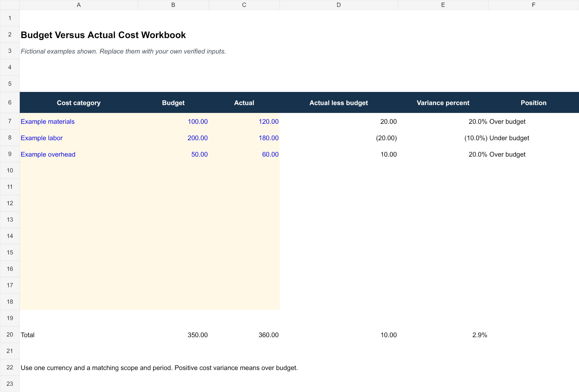This screenshot has height=392, width=579.
Task: Select column A header
Action: [x=79, y=5]
